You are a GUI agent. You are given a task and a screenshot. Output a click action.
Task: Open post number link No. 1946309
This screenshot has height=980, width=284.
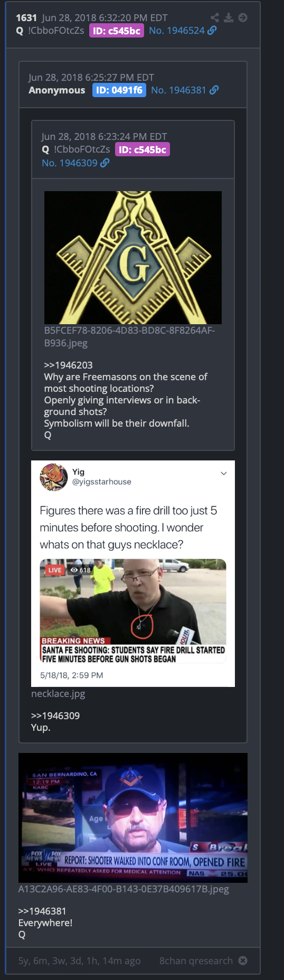[x=70, y=163]
